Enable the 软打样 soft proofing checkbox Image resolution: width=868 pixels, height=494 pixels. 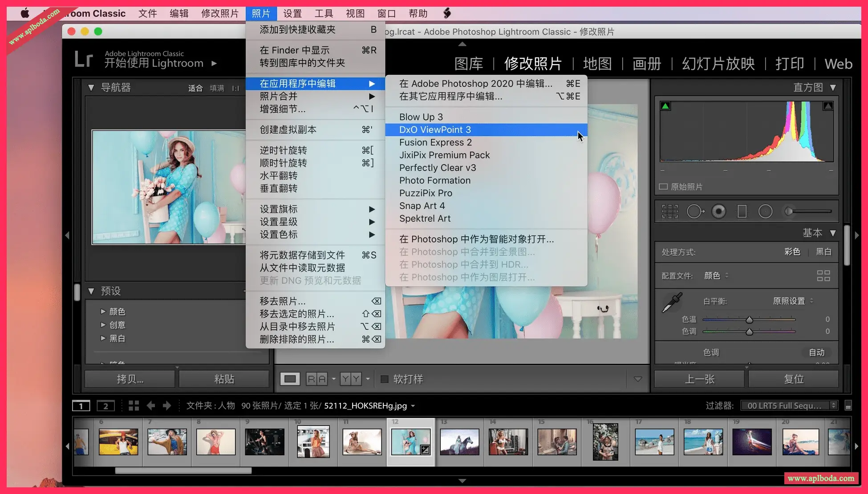tap(385, 379)
